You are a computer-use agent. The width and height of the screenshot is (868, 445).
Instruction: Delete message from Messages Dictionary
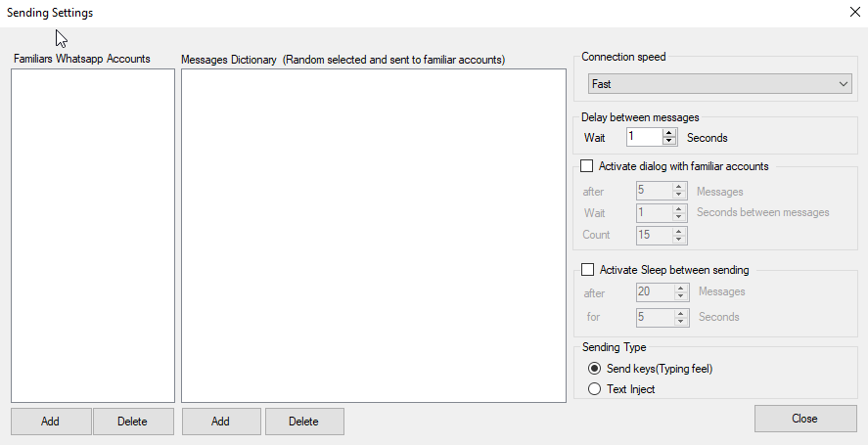tap(303, 422)
